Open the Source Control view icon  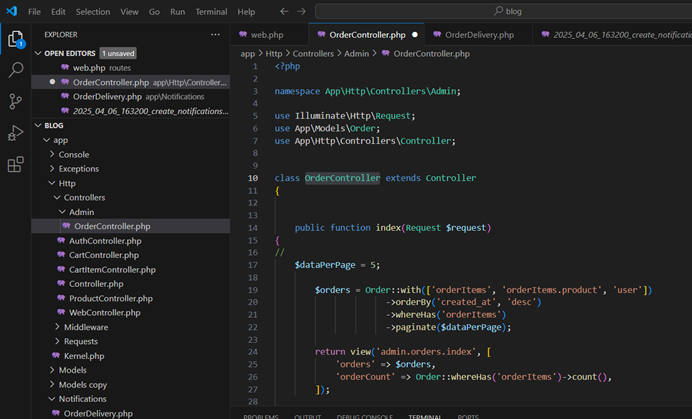click(16, 102)
